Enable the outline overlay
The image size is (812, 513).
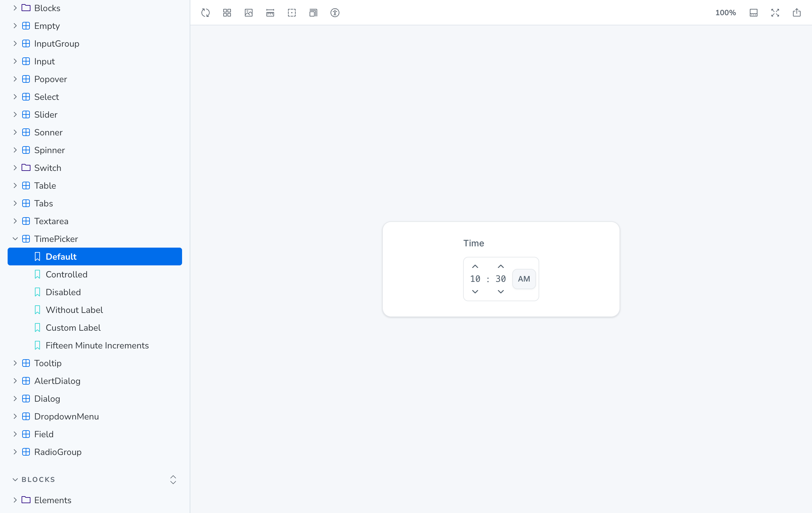point(291,12)
